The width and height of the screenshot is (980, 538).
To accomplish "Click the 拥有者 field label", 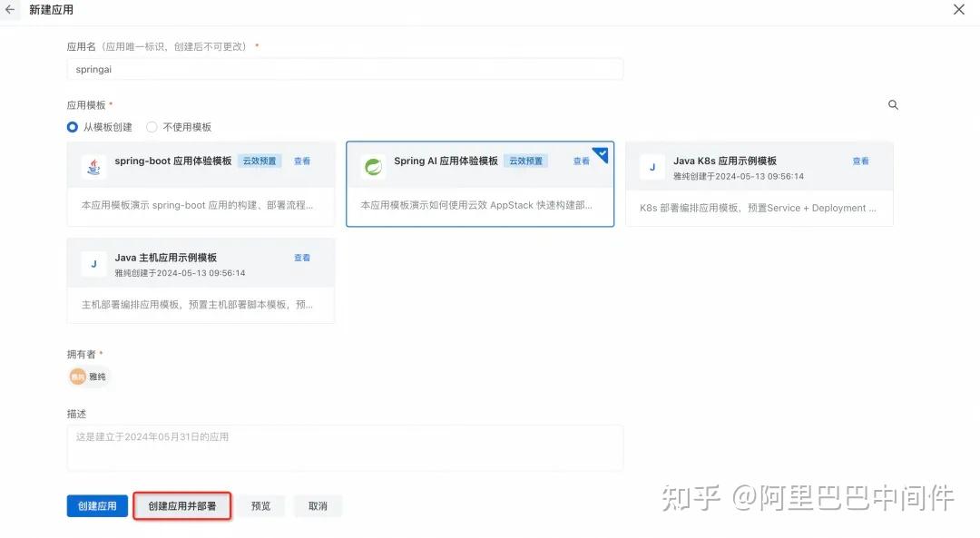I will 82,355.
